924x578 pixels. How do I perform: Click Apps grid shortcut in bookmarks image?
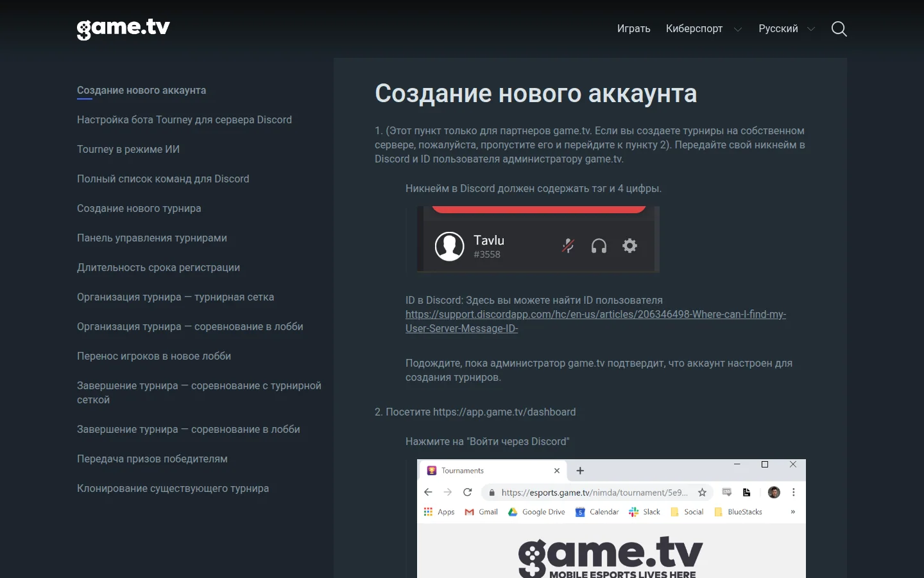coord(440,512)
